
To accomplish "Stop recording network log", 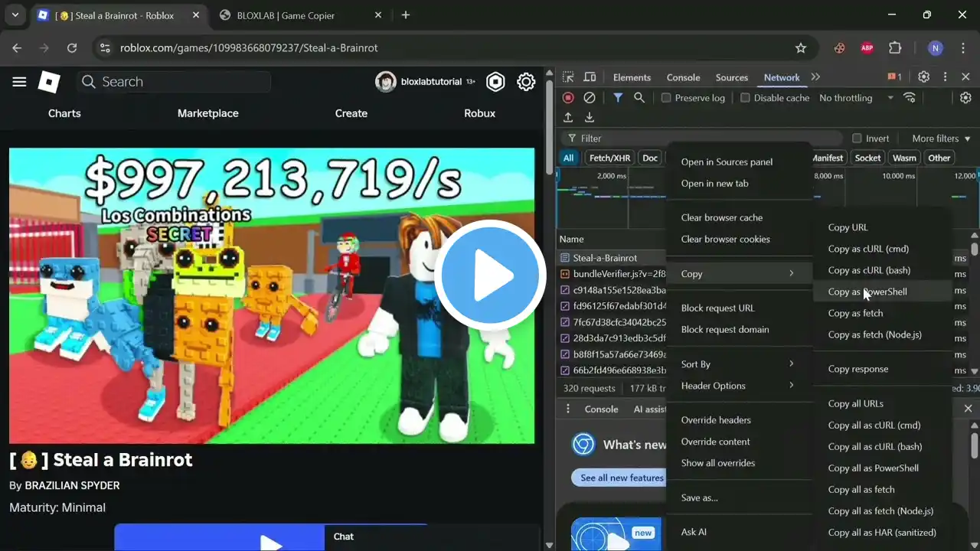I will coord(568,98).
